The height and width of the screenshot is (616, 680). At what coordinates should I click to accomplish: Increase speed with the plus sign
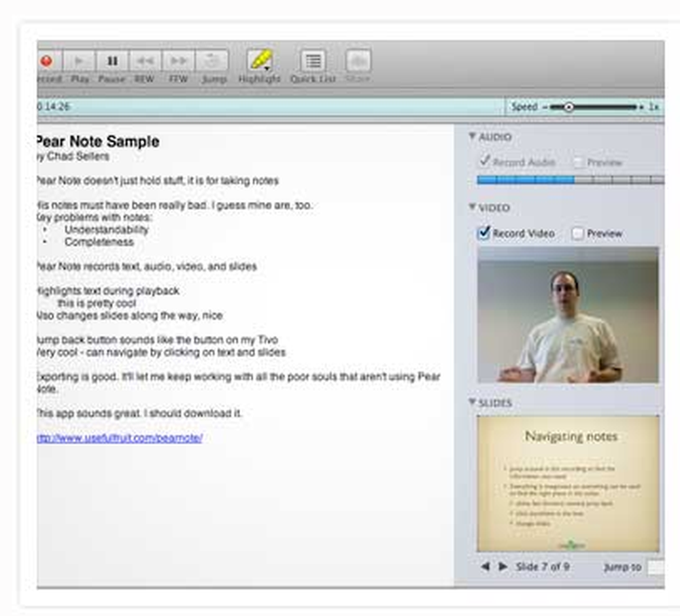(x=641, y=107)
